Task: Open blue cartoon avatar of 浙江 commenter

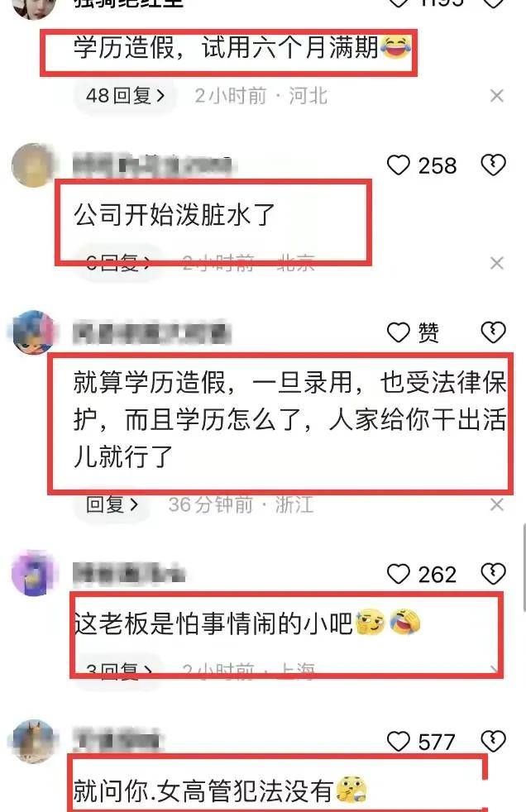Action: (33, 332)
